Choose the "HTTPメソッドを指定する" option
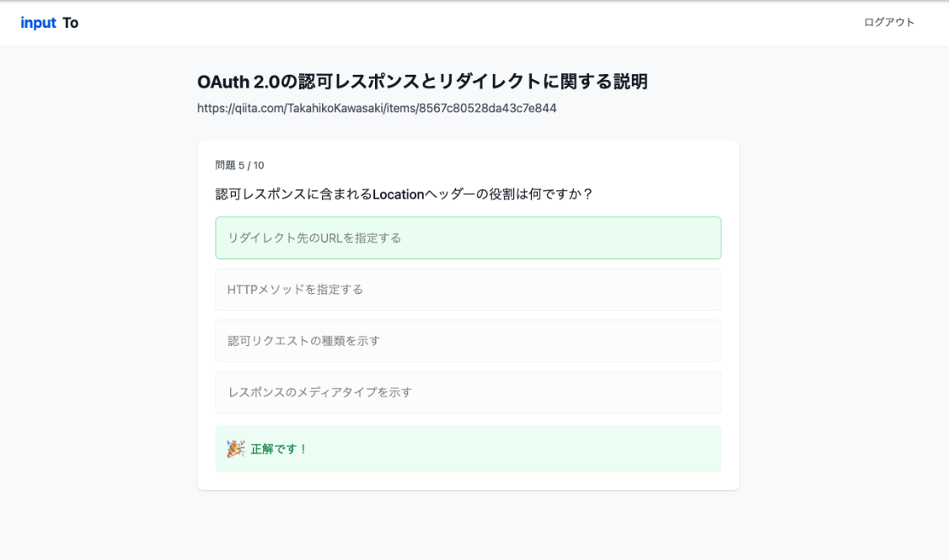Viewport: 949px width, 560px height. (x=468, y=290)
